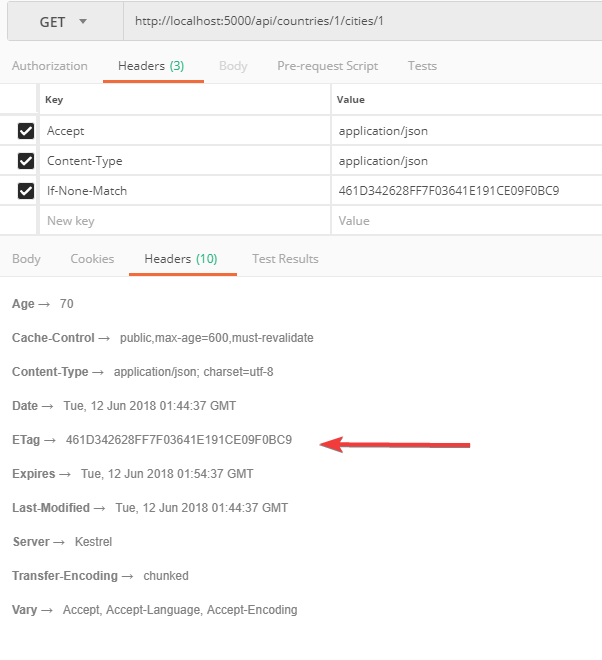Open the Test Results tab
The image size is (602, 660).
pos(285,259)
